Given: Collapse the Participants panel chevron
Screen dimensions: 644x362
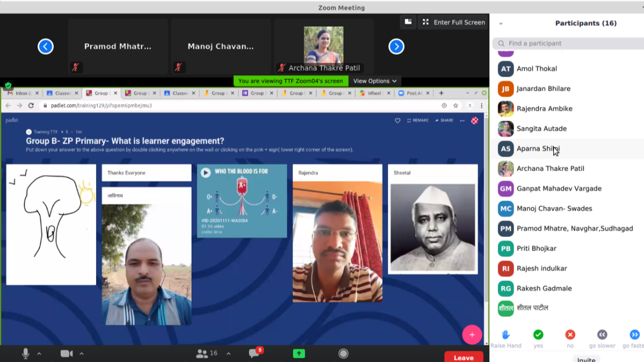Looking at the screenshot, I should click(501, 24).
